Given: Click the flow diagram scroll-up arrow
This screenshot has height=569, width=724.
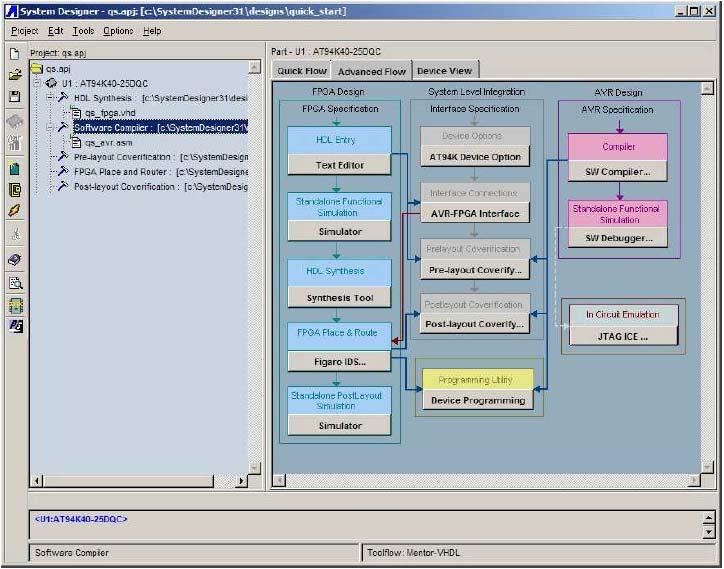Looking at the screenshot, I should coord(707,88).
